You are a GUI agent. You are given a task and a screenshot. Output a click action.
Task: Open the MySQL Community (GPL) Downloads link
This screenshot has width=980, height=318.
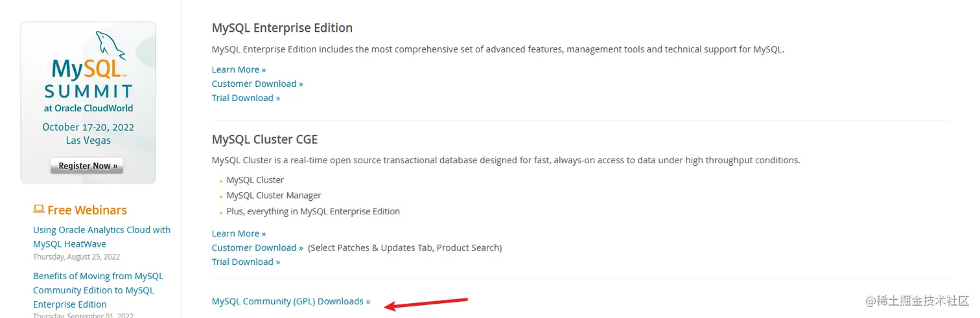point(291,301)
